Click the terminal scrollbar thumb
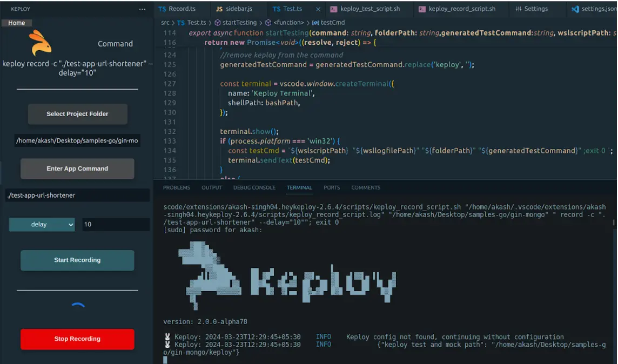 coord(613,223)
